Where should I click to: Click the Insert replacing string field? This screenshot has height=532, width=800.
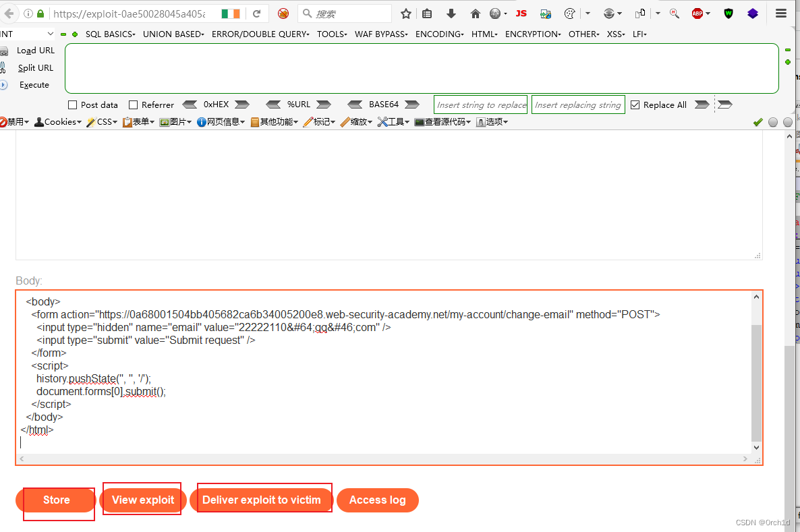(578, 105)
